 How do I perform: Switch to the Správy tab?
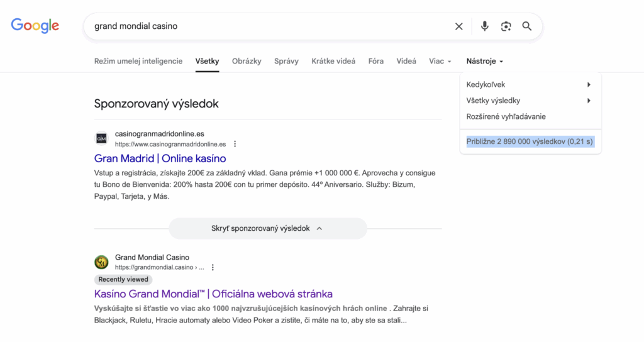(286, 61)
